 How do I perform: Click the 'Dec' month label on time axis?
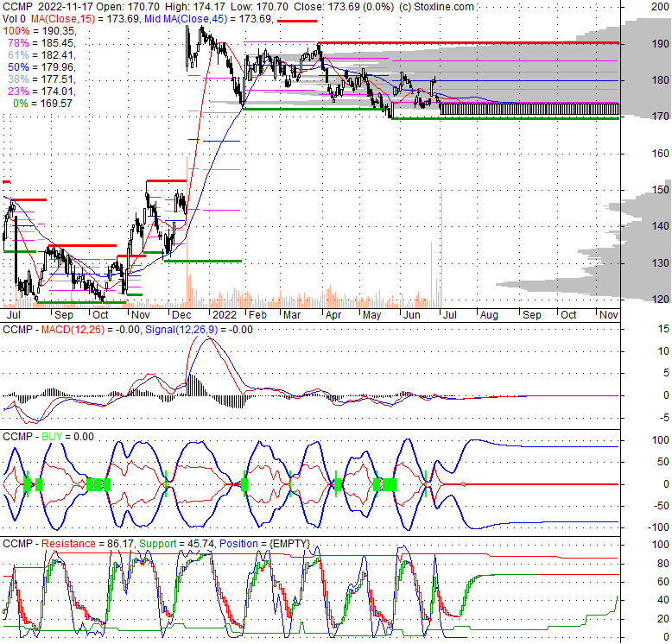click(x=181, y=315)
